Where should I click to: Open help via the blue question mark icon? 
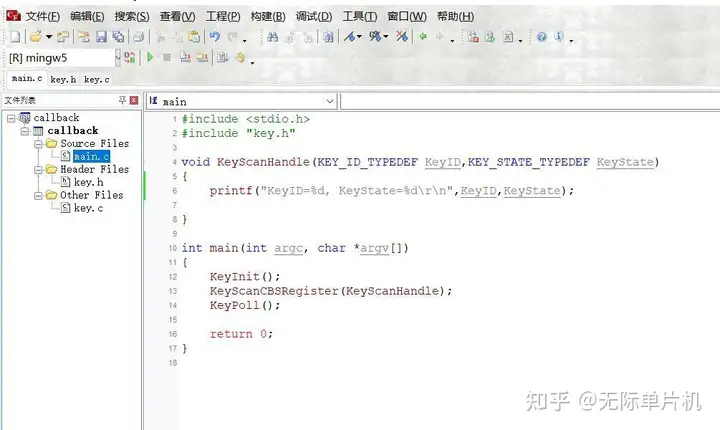(542, 36)
